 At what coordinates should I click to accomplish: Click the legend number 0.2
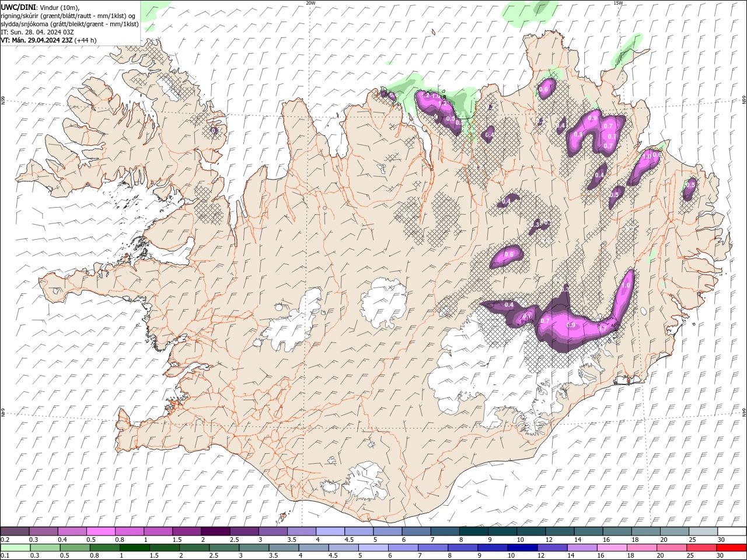(x=4, y=540)
